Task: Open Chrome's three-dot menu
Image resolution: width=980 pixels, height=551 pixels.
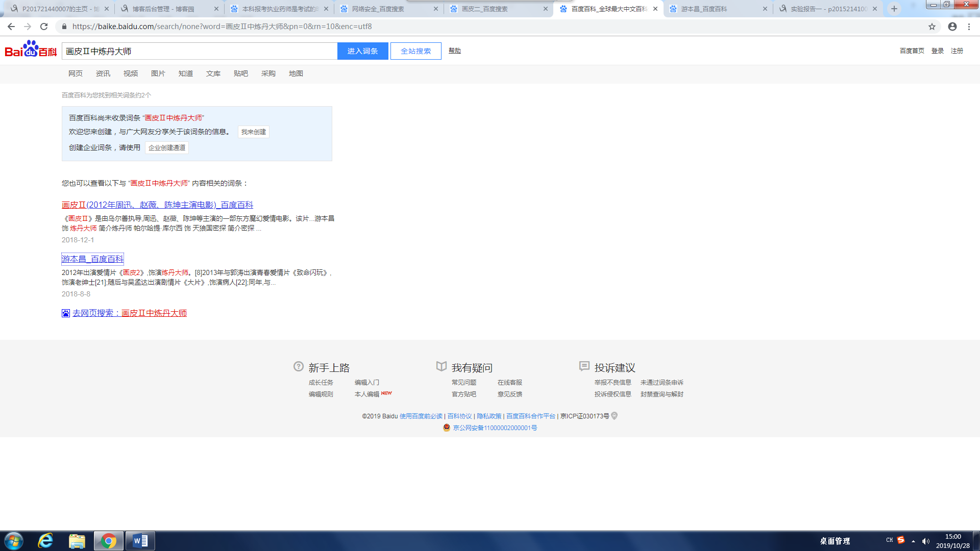Action: (969, 27)
